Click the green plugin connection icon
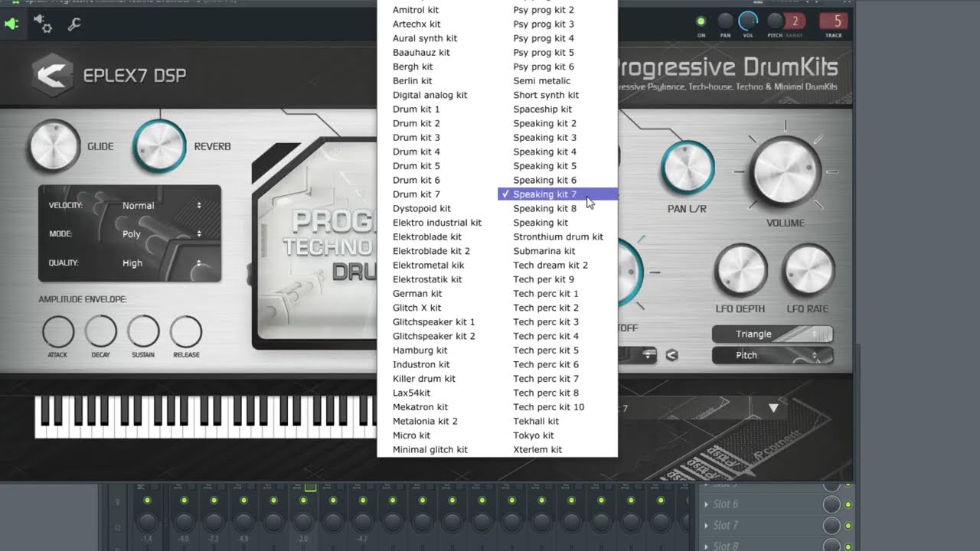The image size is (980, 551). pyautogui.click(x=11, y=24)
